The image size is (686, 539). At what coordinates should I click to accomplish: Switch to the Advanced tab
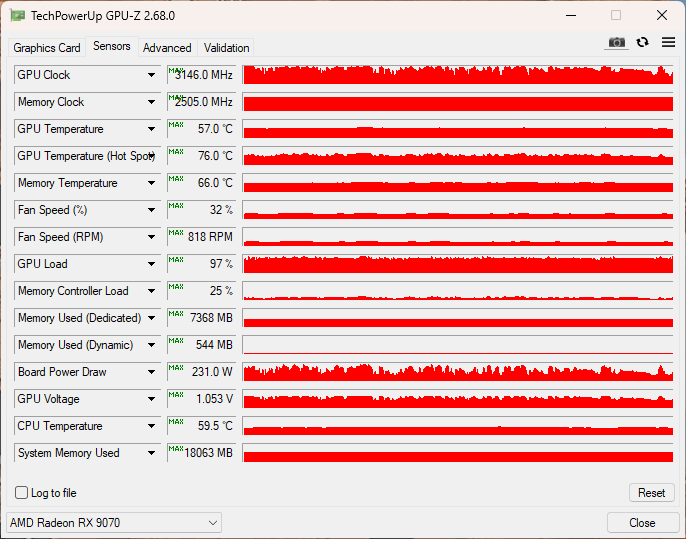(167, 48)
